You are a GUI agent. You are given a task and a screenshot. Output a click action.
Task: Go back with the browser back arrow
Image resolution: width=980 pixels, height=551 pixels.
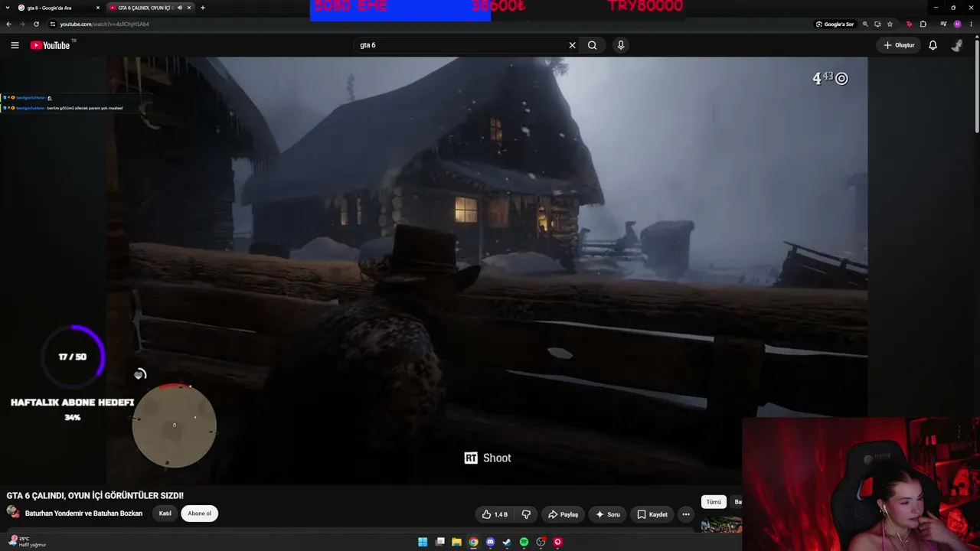click(8, 24)
